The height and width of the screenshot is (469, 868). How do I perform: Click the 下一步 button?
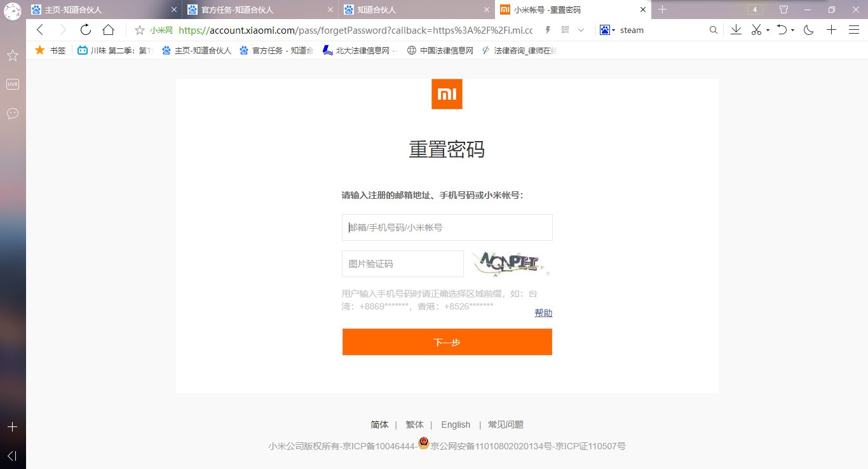click(447, 341)
